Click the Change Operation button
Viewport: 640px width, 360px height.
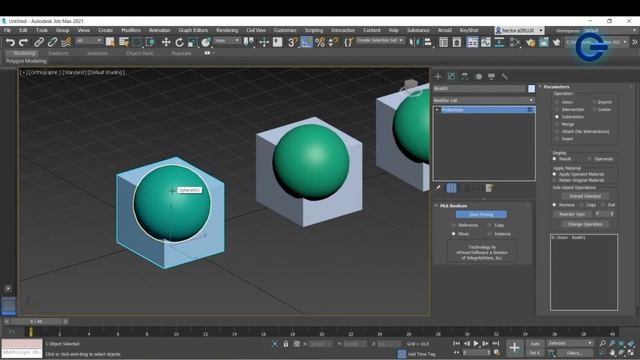click(585, 224)
